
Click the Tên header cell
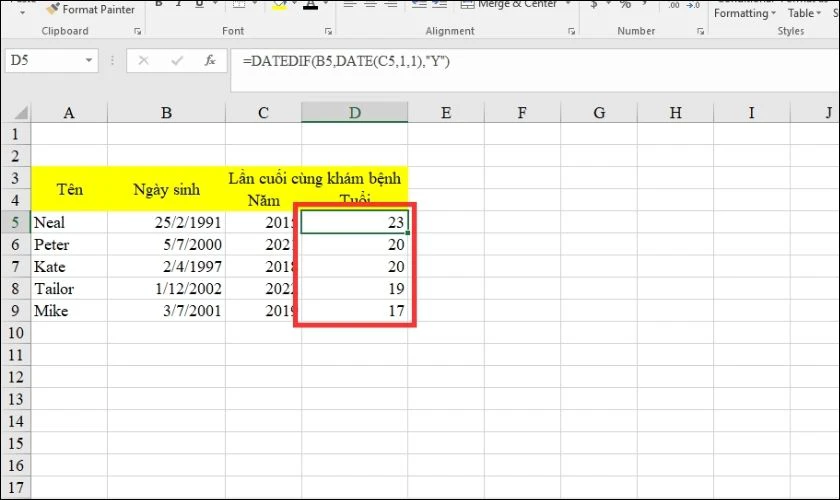click(x=69, y=189)
